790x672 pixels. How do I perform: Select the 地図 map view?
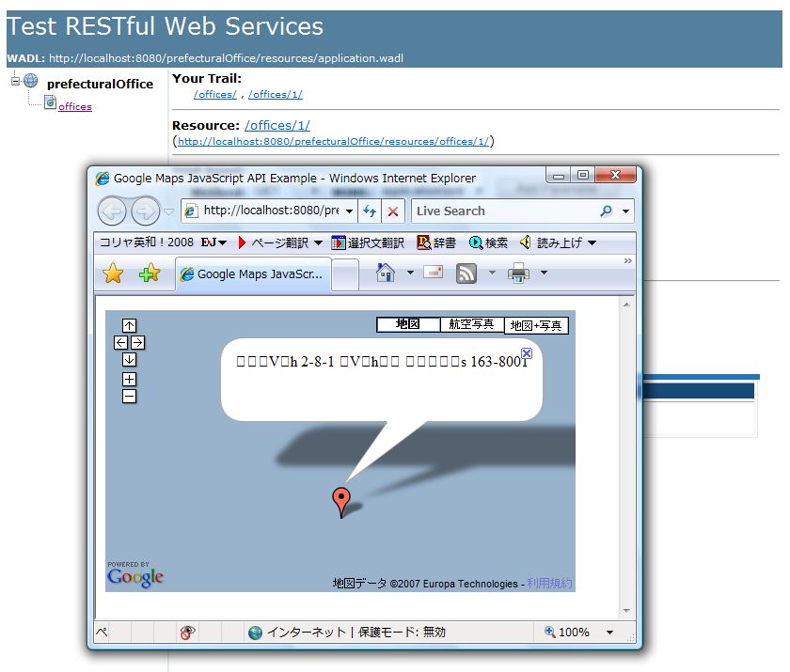point(408,324)
